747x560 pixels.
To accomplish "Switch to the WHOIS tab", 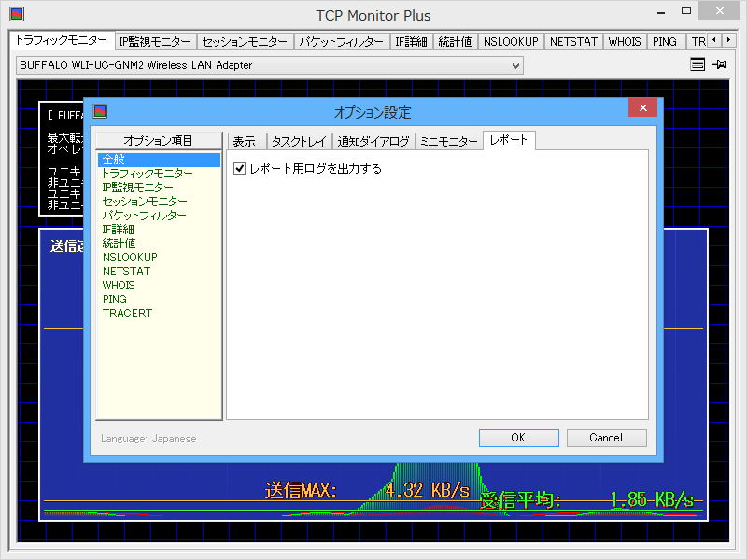I will click(624, 41).
